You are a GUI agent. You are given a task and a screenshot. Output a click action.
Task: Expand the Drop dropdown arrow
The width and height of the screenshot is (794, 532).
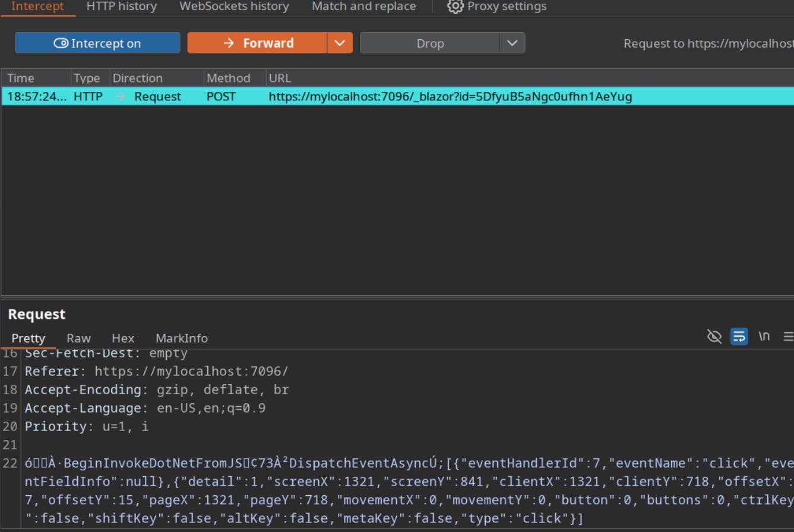click(x=512, y=43)
